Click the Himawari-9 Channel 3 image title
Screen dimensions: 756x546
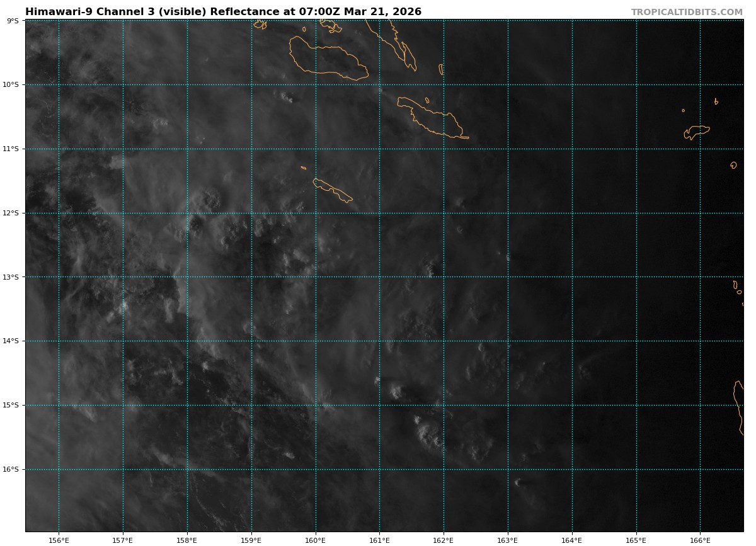click(x=223, y=12)
